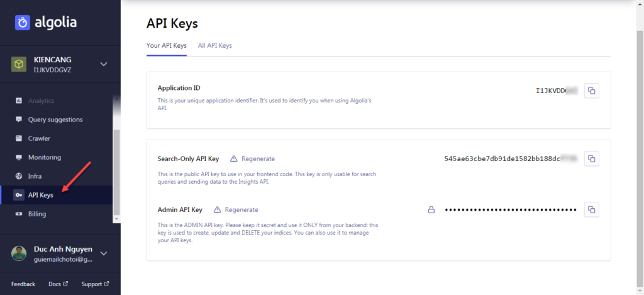Open the Support external link
644x295 pixels.
[x=96, y=284]
